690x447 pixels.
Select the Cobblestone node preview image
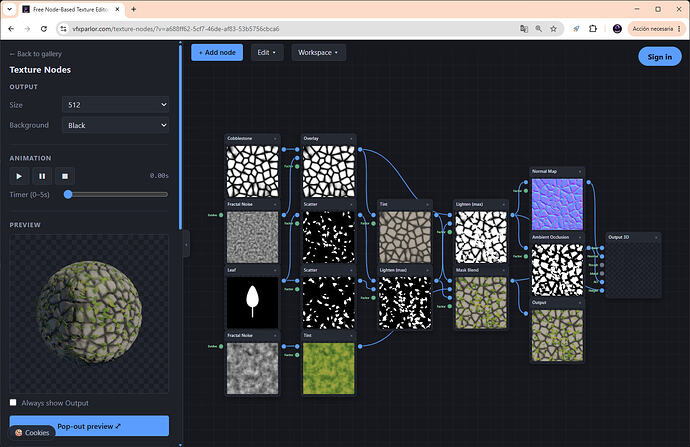click(x=253, y=171)
